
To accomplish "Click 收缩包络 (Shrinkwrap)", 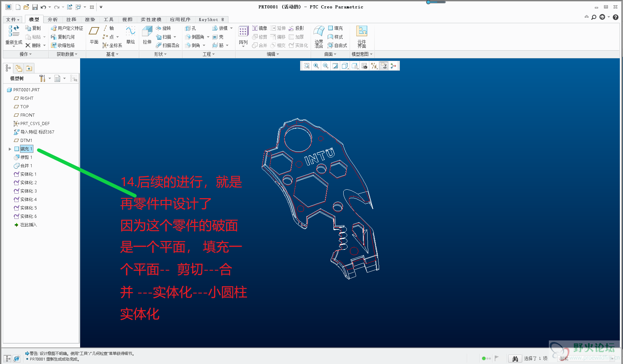I will (x=63, y=45).
